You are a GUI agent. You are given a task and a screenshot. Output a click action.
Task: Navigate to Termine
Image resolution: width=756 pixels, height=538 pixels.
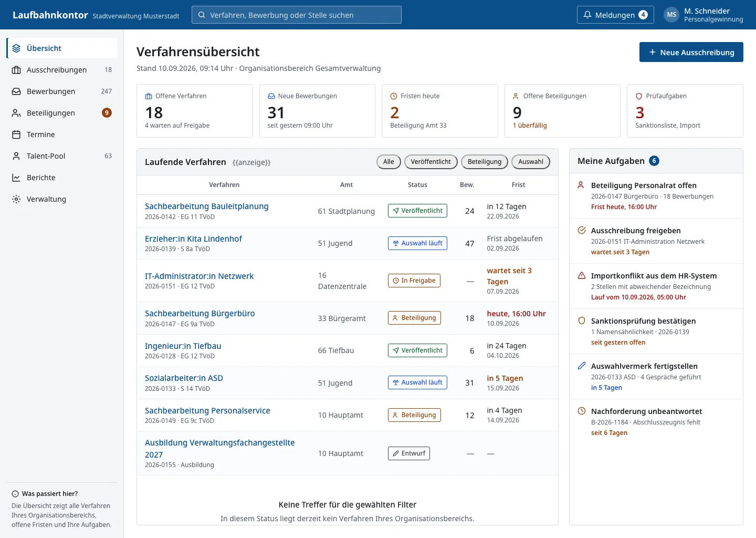[x=62, y=134]
